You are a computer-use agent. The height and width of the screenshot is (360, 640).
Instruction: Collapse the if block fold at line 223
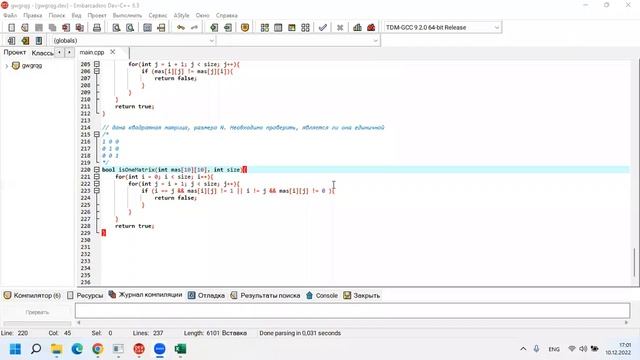97,191
